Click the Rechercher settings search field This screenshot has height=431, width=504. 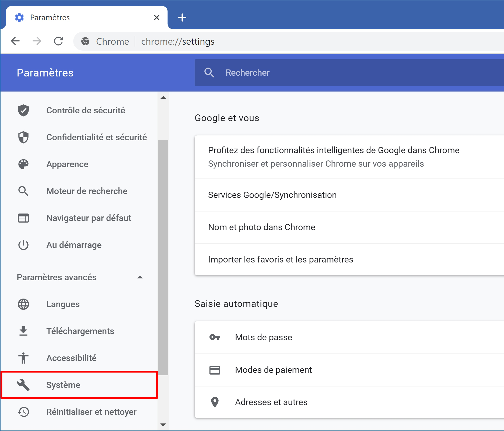coord(349,73)
